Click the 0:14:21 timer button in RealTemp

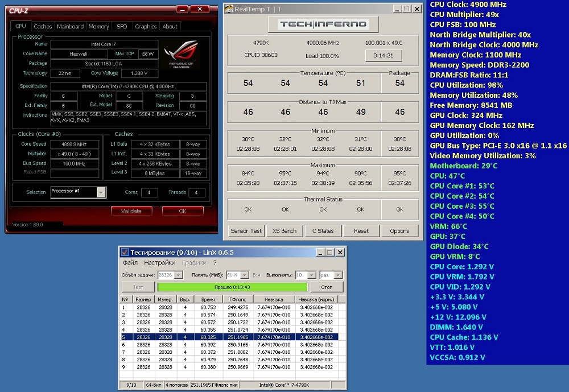[x=384, y=56]
